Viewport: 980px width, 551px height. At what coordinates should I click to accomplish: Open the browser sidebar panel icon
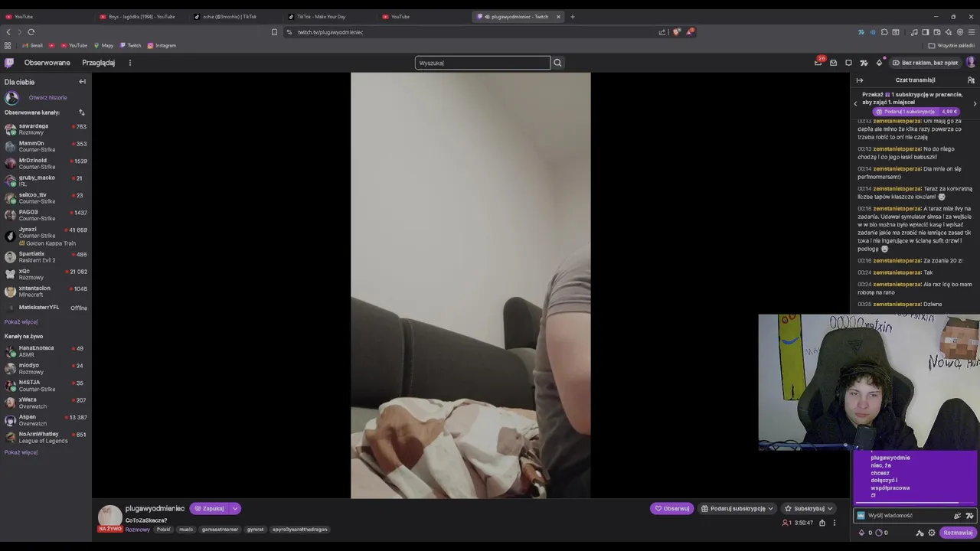click(926, 32)
